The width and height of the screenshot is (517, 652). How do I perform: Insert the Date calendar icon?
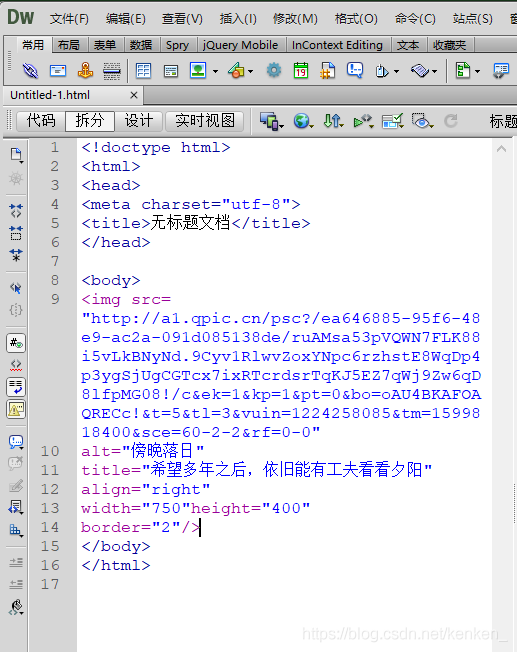(301, 71)
